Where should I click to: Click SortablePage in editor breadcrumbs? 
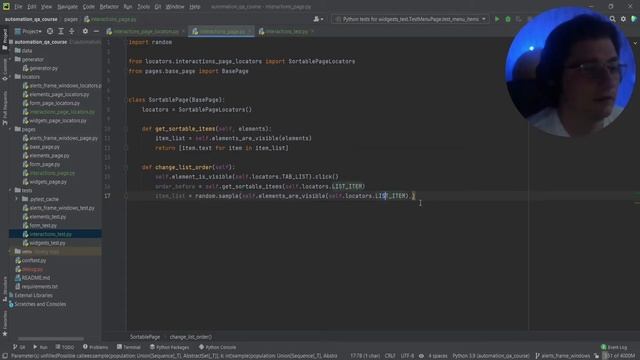point(145,337)
